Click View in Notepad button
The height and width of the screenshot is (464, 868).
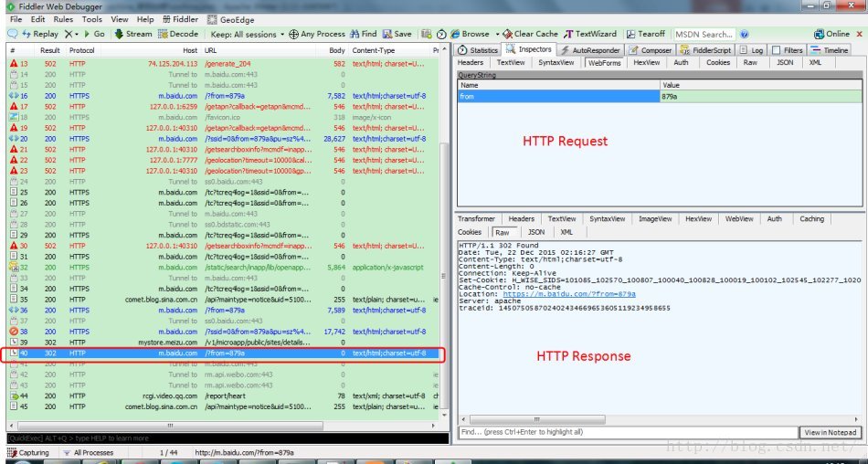831,432
